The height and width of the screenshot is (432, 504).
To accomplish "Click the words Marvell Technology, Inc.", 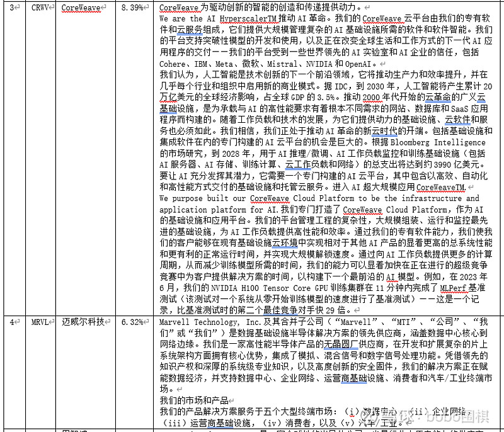I will [x=211, y=322].
